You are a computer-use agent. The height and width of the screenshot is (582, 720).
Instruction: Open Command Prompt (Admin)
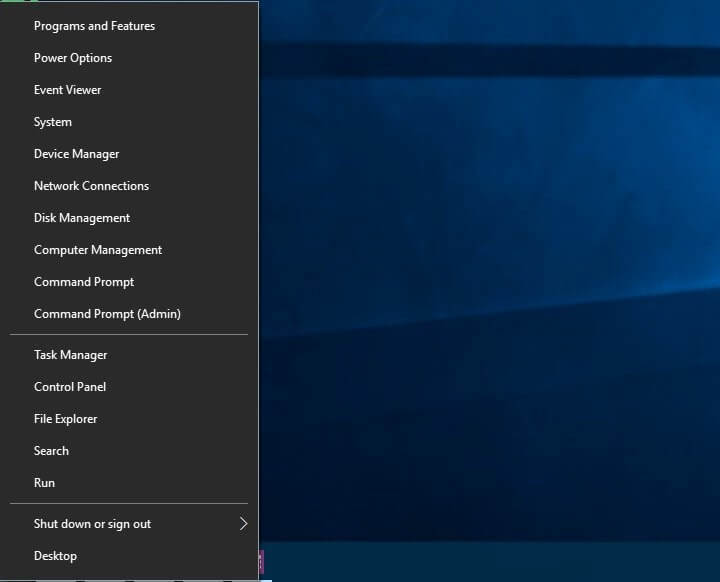point(107,314)
